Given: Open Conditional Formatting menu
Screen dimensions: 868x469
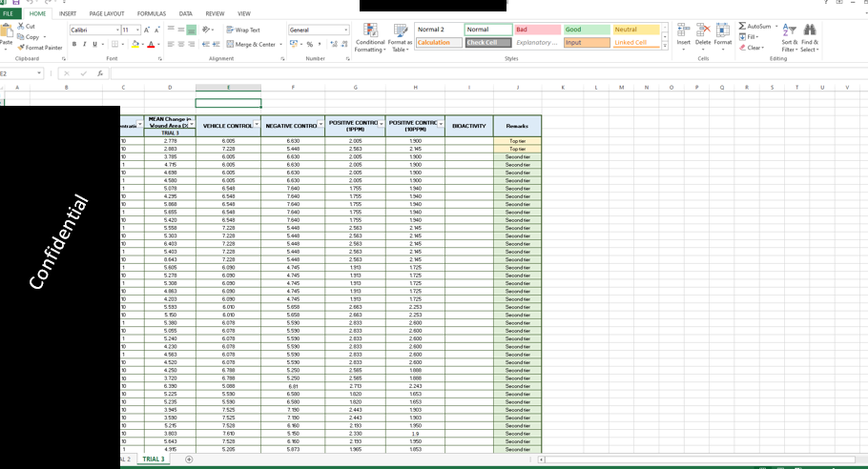Looking at the screenshot, I should [370, 37].
